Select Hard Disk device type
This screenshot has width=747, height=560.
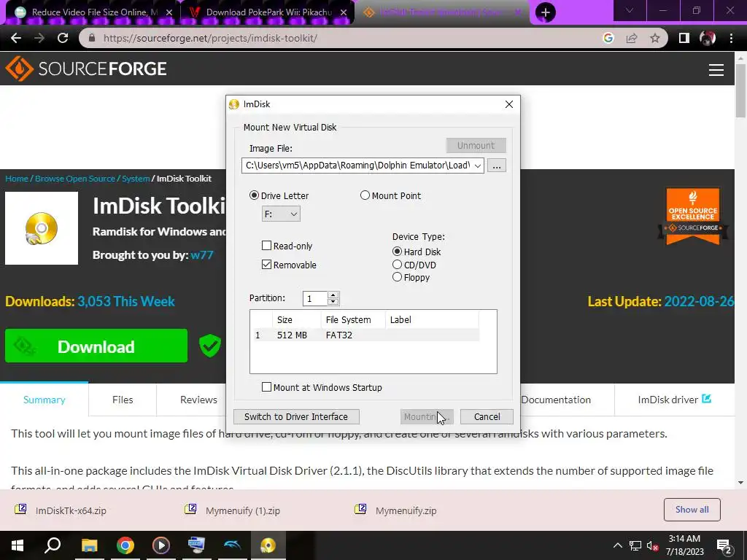[x=398, y=252]
